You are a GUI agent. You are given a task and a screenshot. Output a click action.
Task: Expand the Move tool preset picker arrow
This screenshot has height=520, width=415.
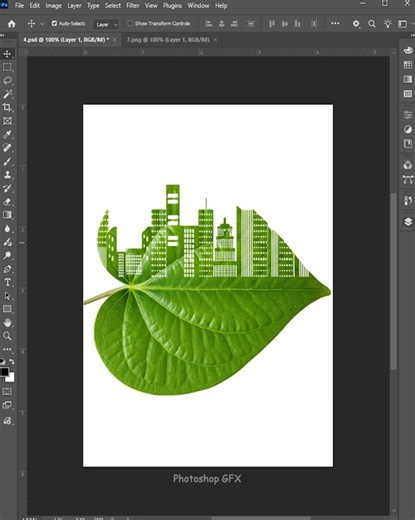point(42,24)
